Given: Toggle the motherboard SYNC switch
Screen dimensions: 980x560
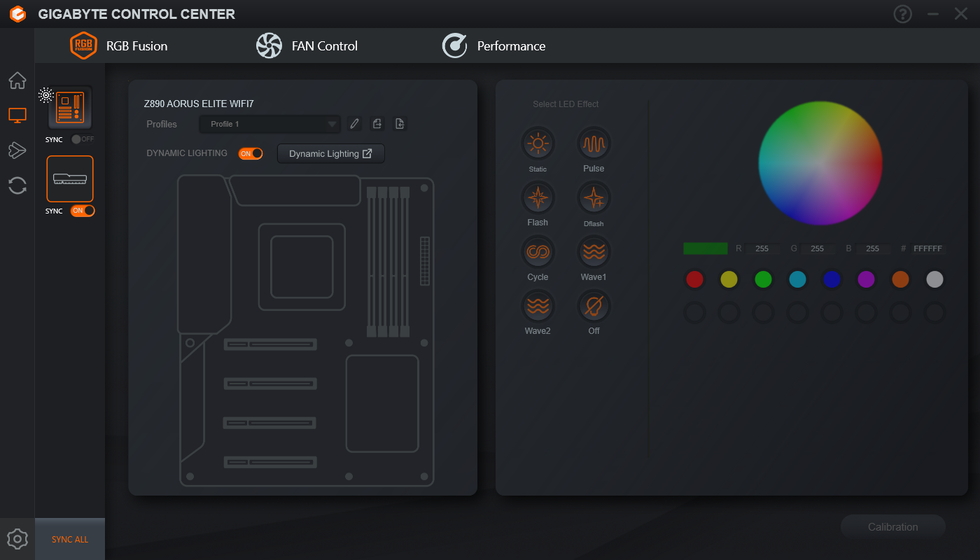Looking at the screenshot, I should 83,139.
